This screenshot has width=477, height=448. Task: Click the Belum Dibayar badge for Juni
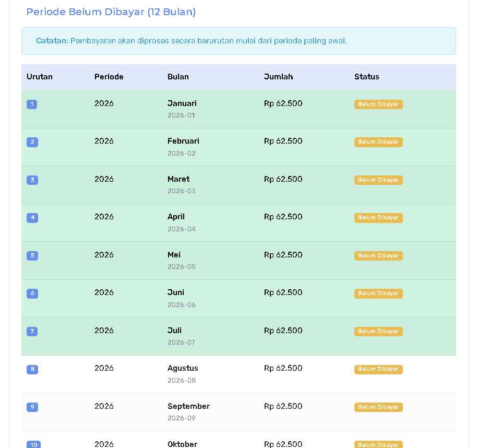tap(378, 293)
